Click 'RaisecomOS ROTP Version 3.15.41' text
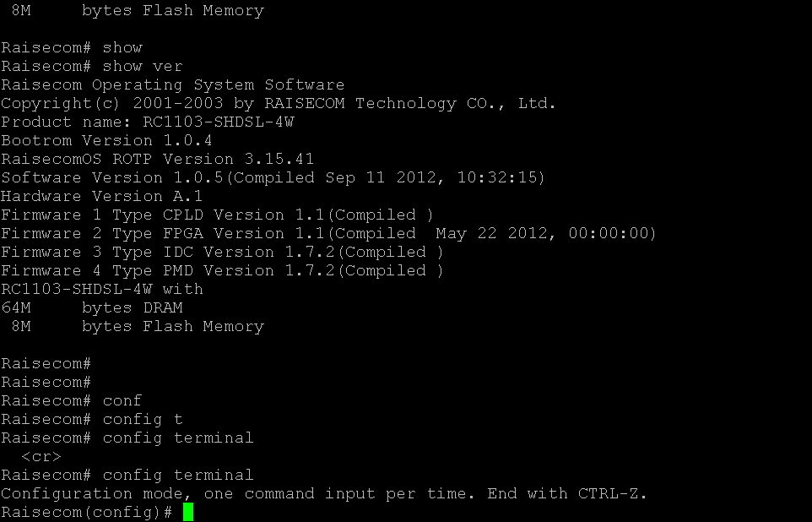Viewport: 812px width, 522px height. click(158, 159)
